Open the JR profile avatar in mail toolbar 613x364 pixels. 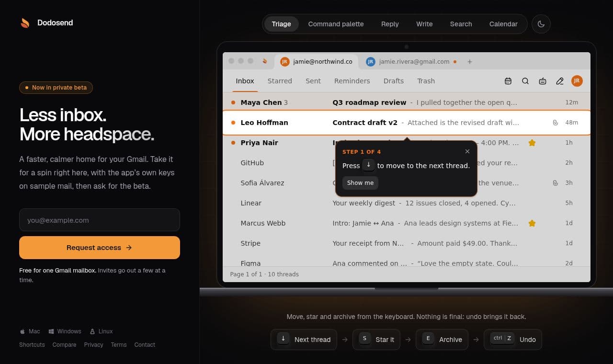(x=577, y=81)
